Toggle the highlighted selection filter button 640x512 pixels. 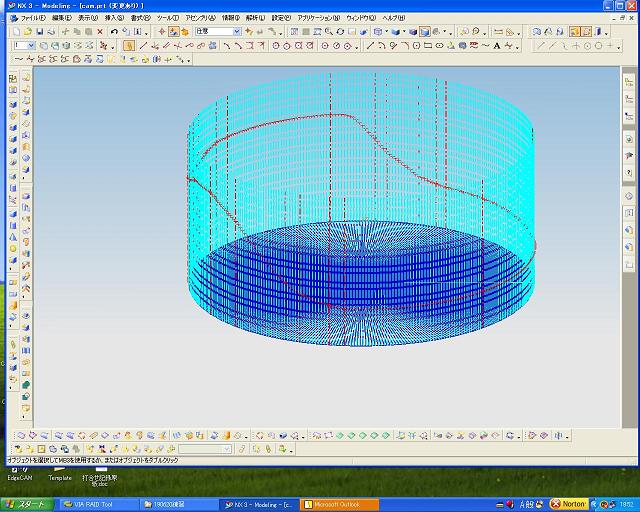173,32
